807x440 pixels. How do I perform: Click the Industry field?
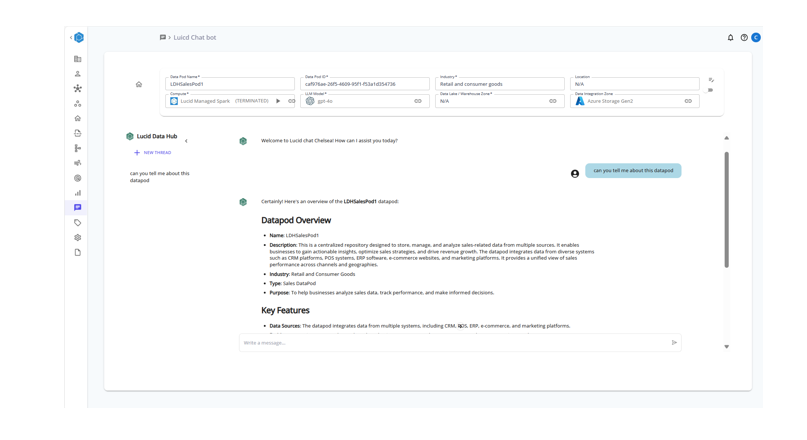[500, 84]
